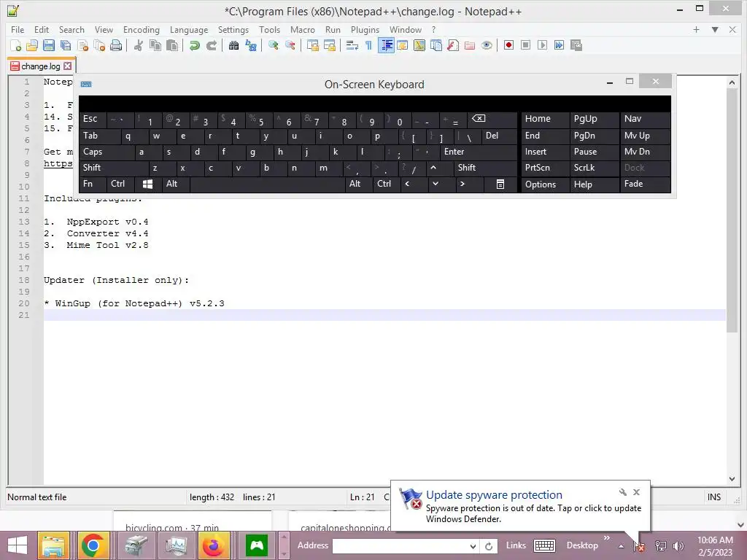Toggle Word Wrap in the toolbar
Screen dimensions: 747x560
point(352,45)
